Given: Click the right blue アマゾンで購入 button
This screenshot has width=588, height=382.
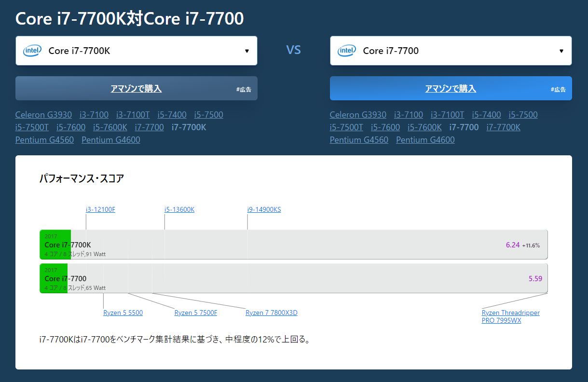Looking at the screenshot, I should (451, 88).
